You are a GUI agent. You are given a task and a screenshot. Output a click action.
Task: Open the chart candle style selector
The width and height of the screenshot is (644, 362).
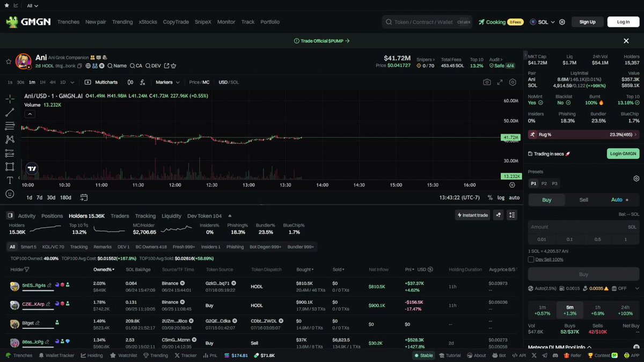pos(130,82)
